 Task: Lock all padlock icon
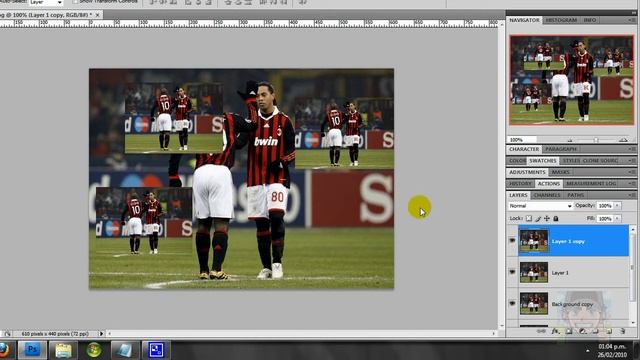pyautogui.click(x=556, y=218)
